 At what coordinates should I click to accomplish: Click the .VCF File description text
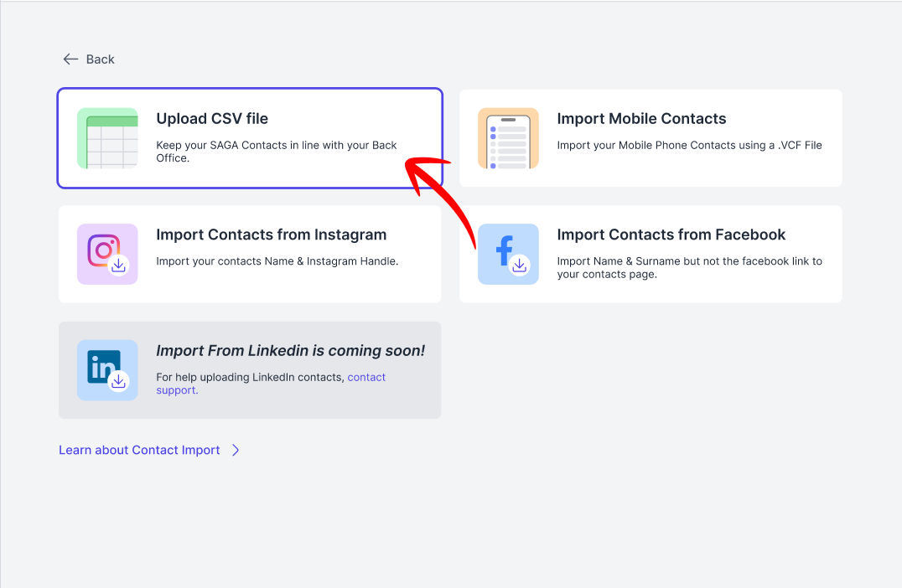(x=689, y=146)
